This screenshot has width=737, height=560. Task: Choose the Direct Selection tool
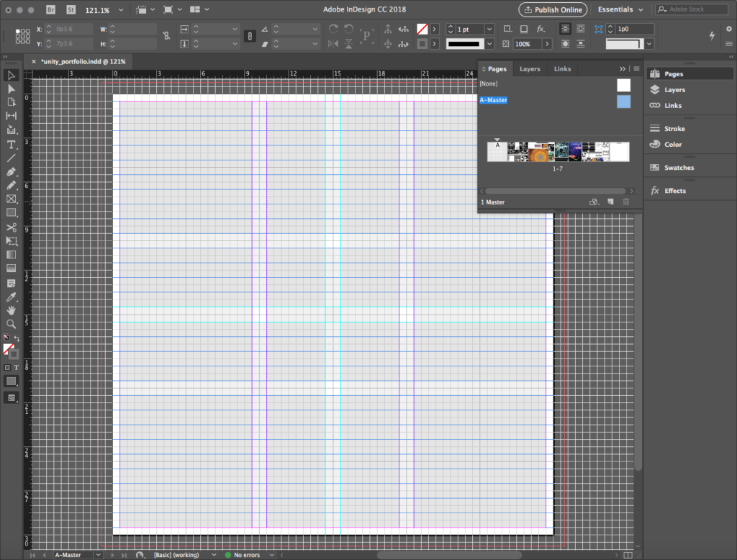tap(12, 89)
